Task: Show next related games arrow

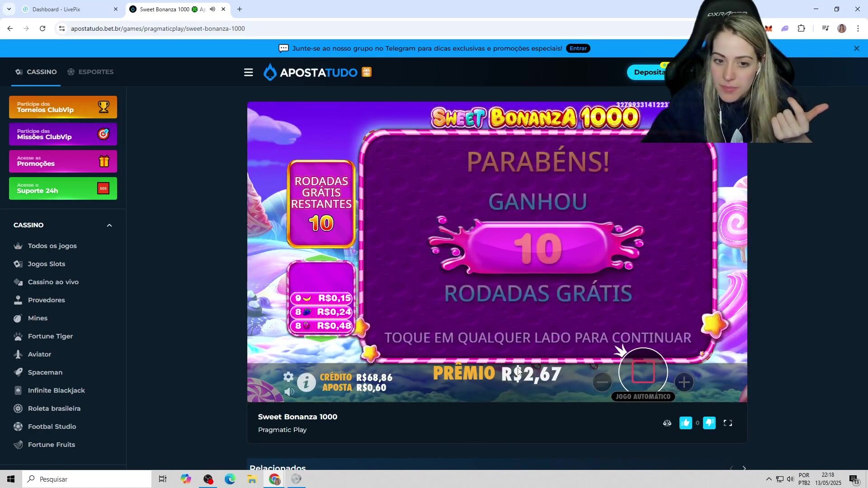Action: 744,468
